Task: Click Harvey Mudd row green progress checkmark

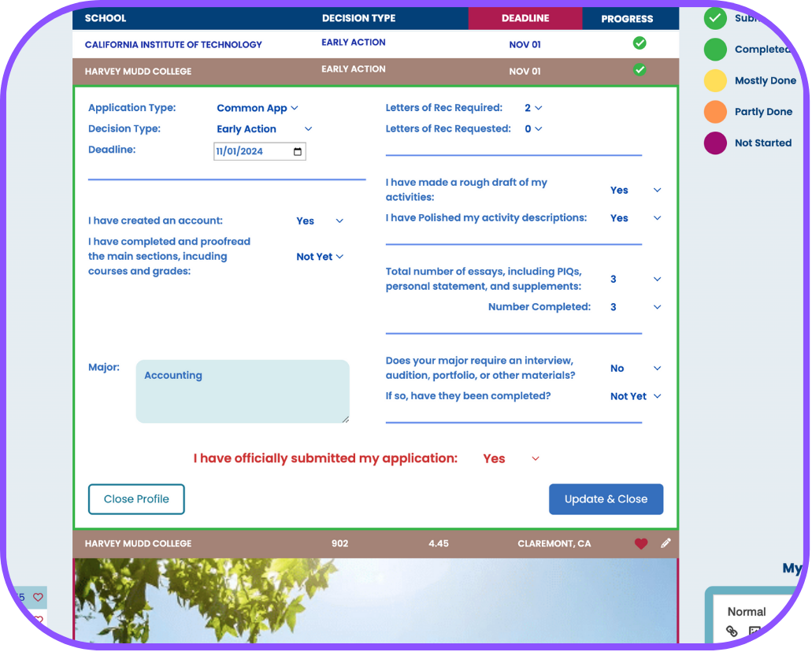Action: coord(640,70)
